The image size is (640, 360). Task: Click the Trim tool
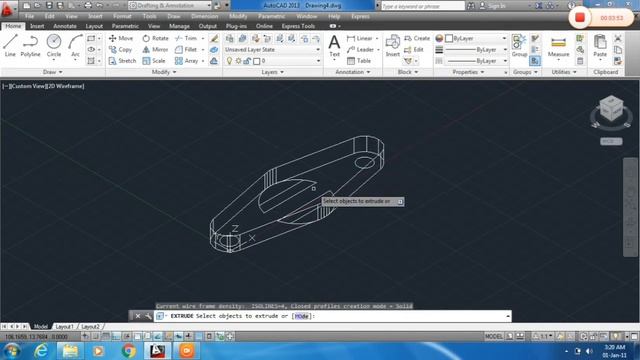tap(186, 38)
